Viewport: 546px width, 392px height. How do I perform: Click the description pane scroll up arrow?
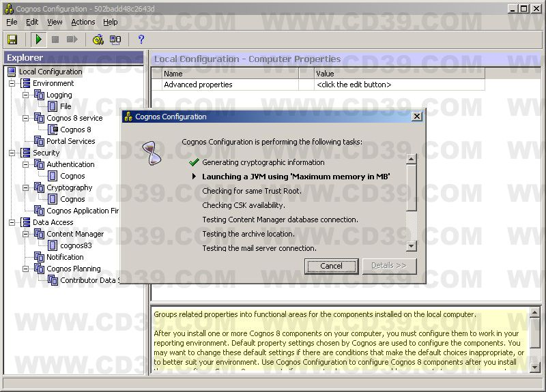click(x=535, y=312)
